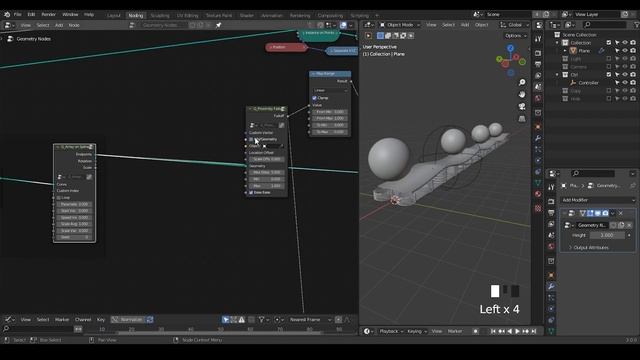Open Channel menu in graph editor
This screenshot has width=640, height=360.
click(83, 320)
